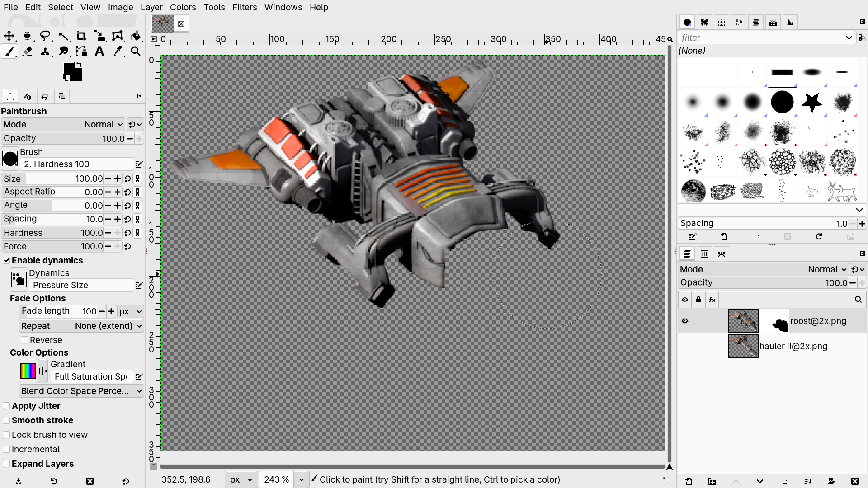The height and width of the screenshot is (488, 868).
Task: Select the Crop tool
Action: coord(81,36)
